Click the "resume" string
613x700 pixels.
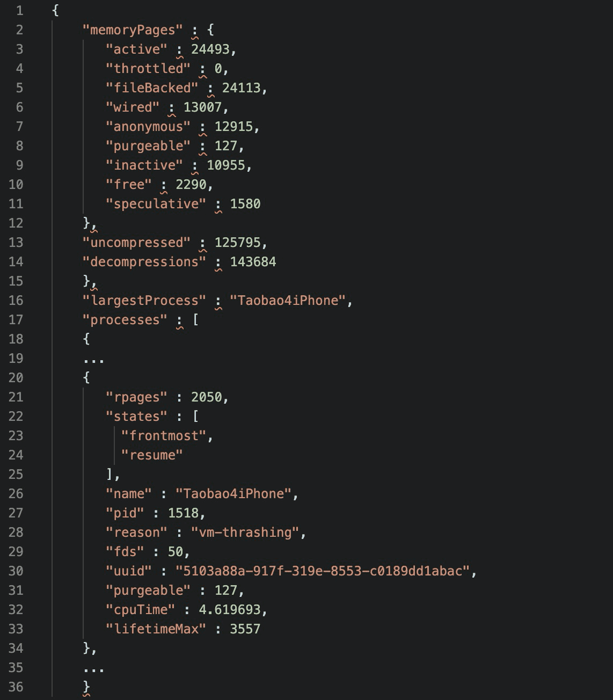(152, 455)
